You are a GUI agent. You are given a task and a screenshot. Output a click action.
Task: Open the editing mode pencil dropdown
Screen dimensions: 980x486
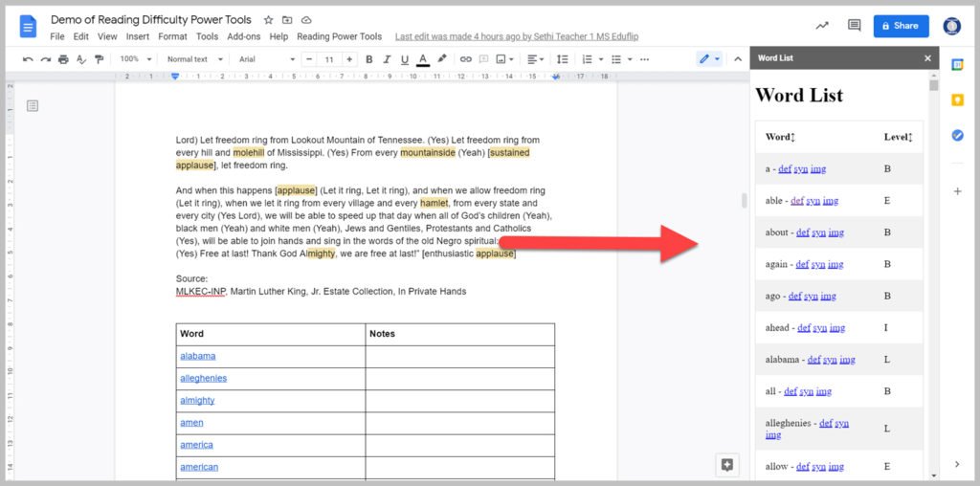(709, 59)
